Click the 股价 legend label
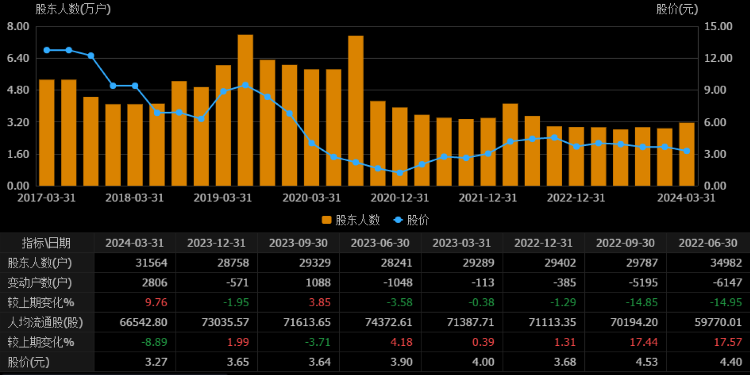Image resolution: width=750 pixels, height=375 pixels. click(418, 220)
